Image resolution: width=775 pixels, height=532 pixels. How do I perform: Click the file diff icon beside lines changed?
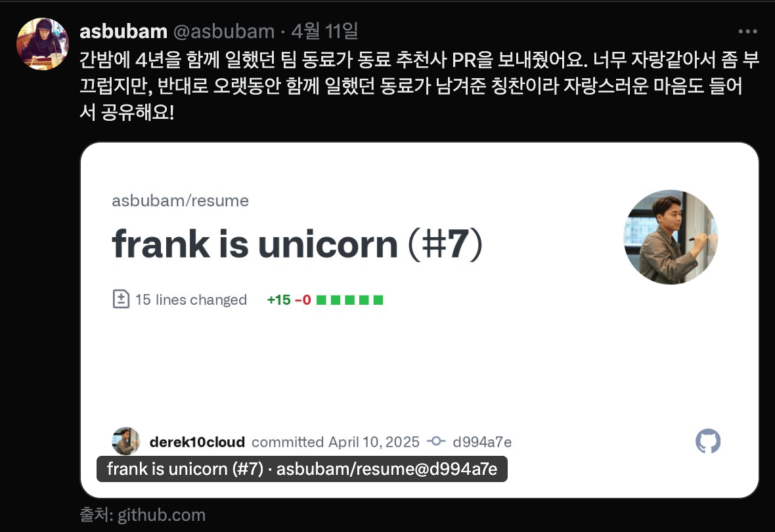click(x=121, y=299)
